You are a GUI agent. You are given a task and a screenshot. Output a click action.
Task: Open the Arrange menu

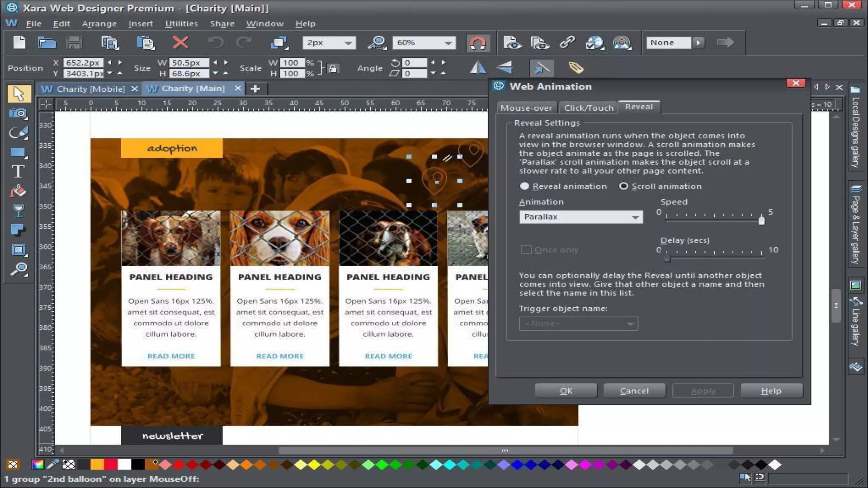(99, 23)
